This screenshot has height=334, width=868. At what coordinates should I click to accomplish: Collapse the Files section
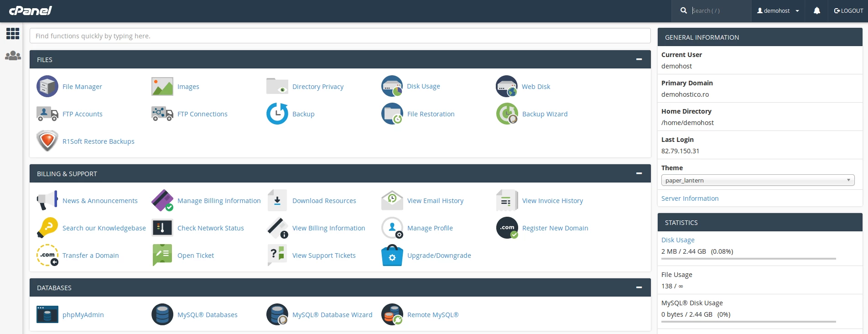639,59
